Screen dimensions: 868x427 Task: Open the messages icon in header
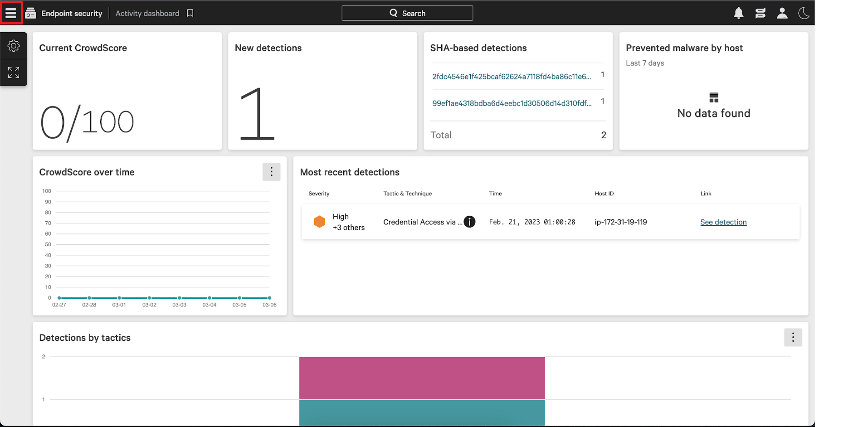click(x=760, y=13)
